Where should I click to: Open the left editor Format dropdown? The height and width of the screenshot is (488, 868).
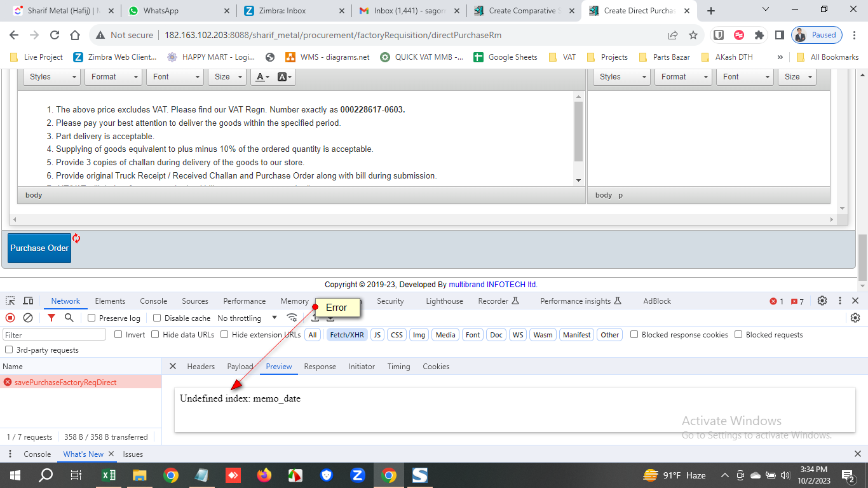pyautogui.click(x=114, y=77)
